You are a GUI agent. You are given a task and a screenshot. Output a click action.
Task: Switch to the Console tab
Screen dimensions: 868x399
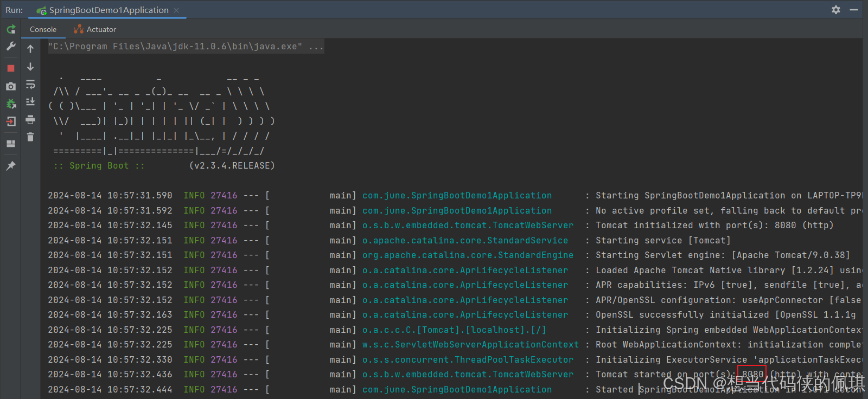[x=43, y=29]
